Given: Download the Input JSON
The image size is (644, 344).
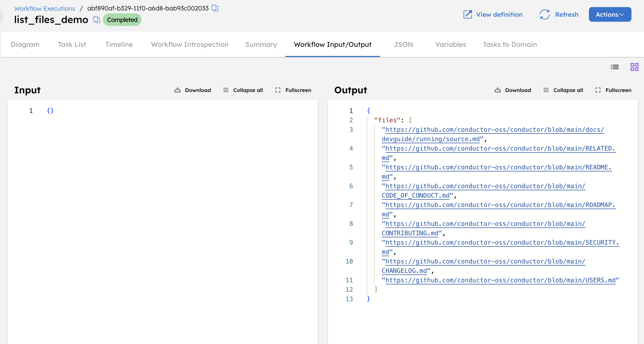Looking at the screenshot, I should (x=192, y=90).
